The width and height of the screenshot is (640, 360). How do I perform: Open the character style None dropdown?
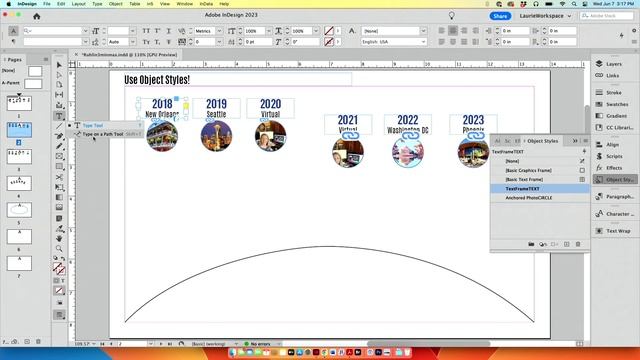point(423,31)
